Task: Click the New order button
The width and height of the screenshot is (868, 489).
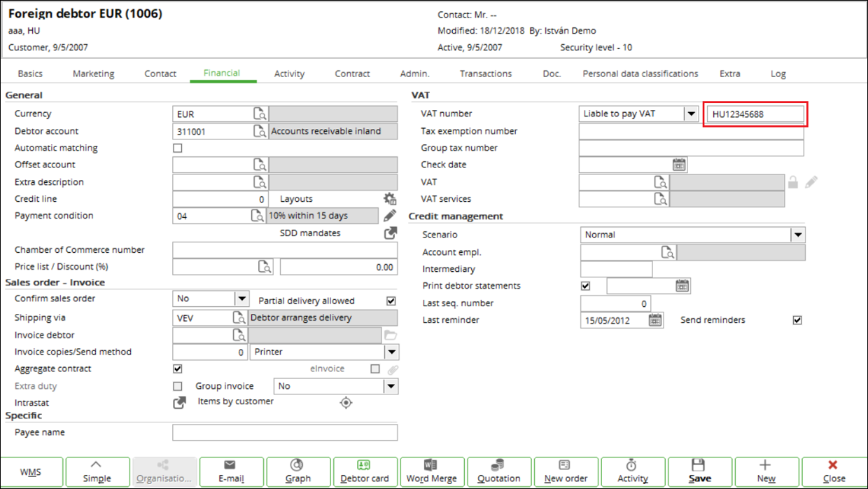Action: pos(566,471)
